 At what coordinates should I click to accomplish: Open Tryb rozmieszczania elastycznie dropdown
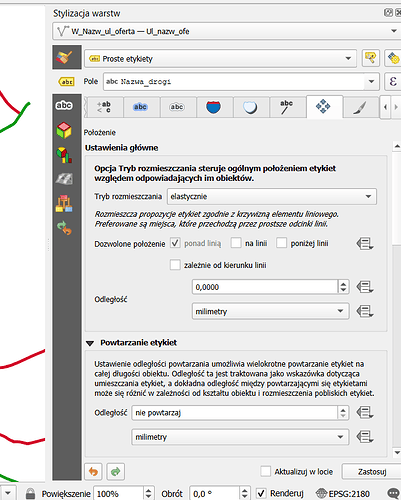[272, 197]
